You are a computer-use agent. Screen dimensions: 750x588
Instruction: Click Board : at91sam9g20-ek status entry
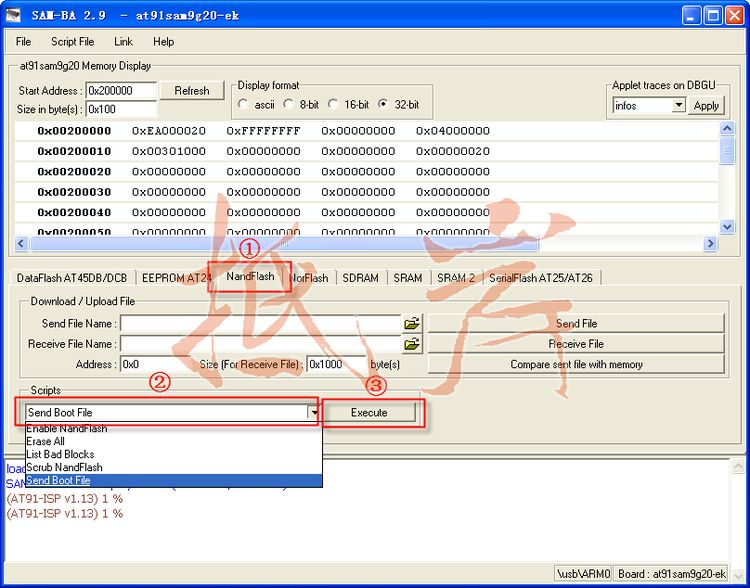point(672,573)
